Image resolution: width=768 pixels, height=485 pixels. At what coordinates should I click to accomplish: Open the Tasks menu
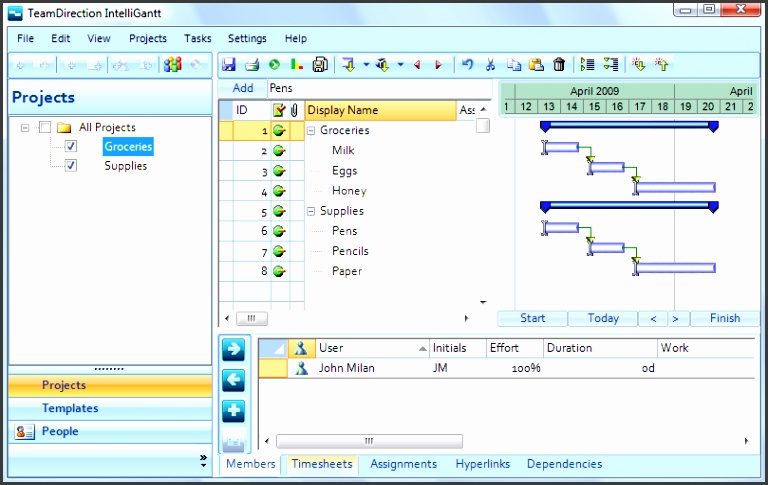pos(197,38)
